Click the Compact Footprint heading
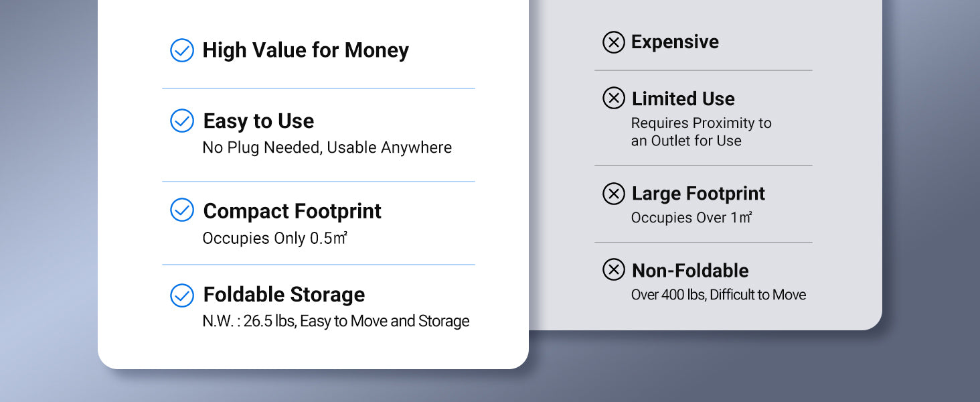Screen dimensions: 980x402 click(292, 211)
